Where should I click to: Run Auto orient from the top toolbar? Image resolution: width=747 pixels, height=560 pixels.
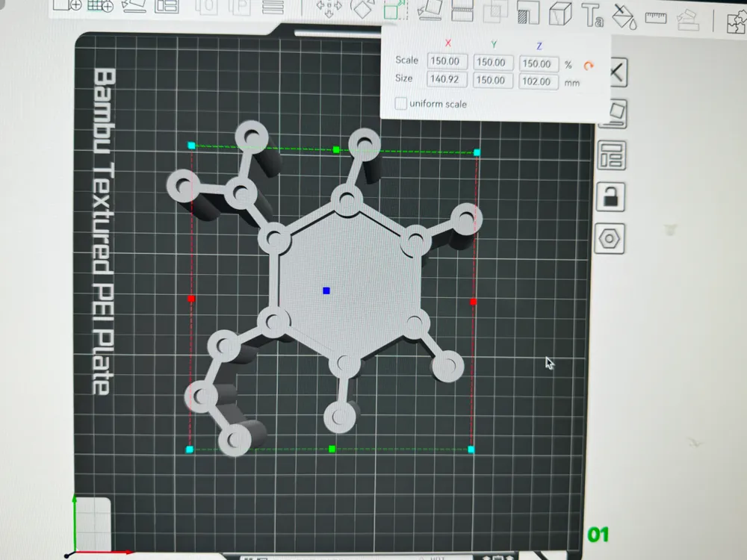[x=134, y=6]
